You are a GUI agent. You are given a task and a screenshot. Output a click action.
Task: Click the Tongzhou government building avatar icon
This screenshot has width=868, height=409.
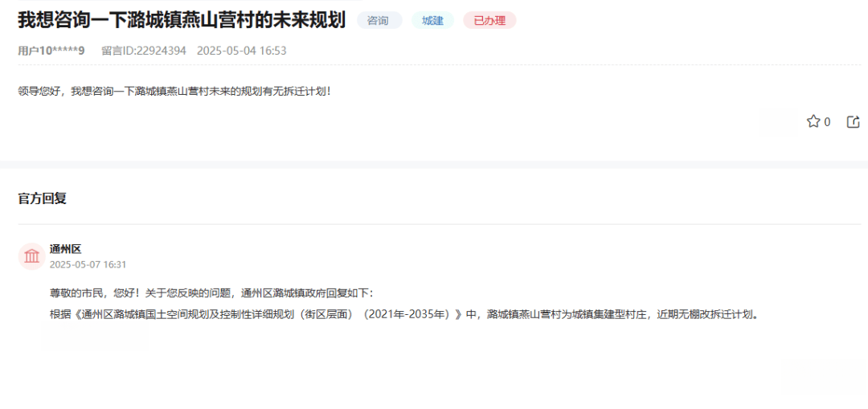pos(31,256)
